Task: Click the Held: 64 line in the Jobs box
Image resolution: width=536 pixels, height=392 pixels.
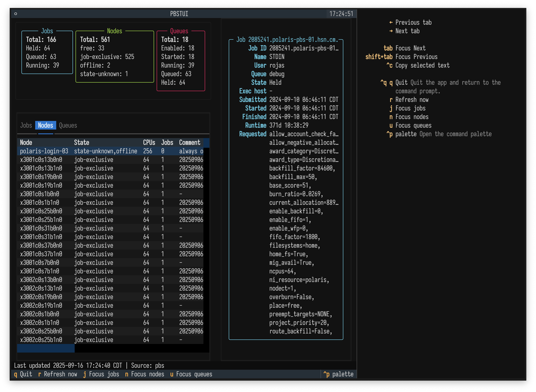Action: 38,48
